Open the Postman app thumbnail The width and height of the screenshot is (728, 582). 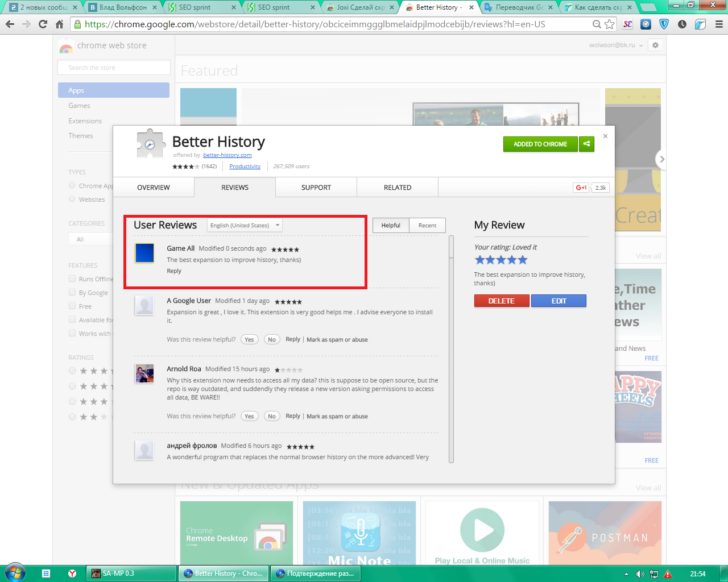click(605, 533)
